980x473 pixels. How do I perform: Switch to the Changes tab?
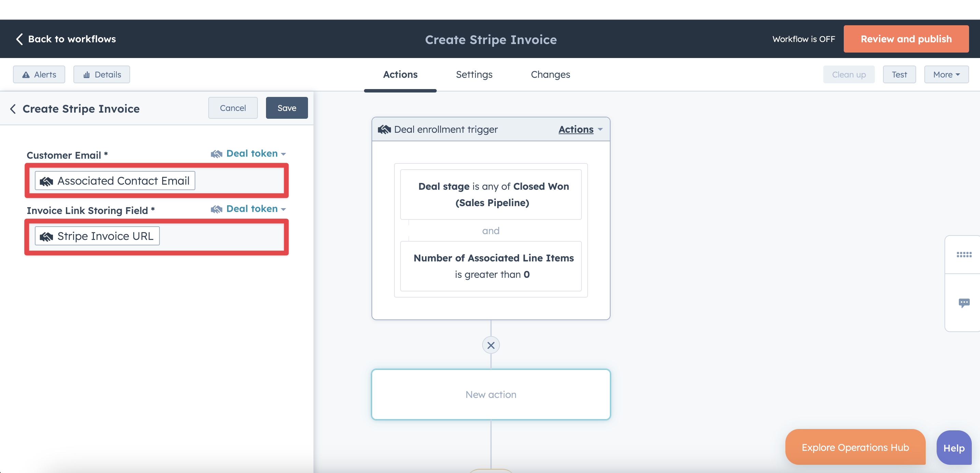click(x=550, y=74)
